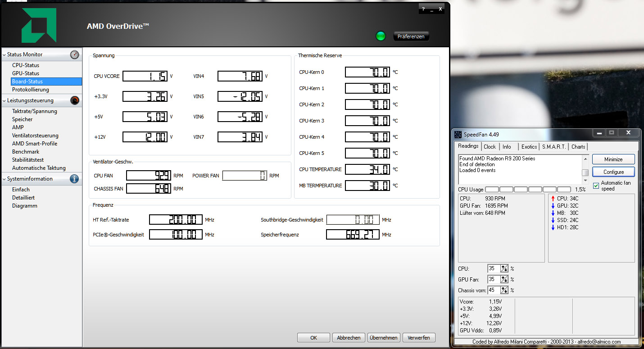Click the blue arrow beside SSD: 24C
The image size is (644, 349).
pos(553,220)
